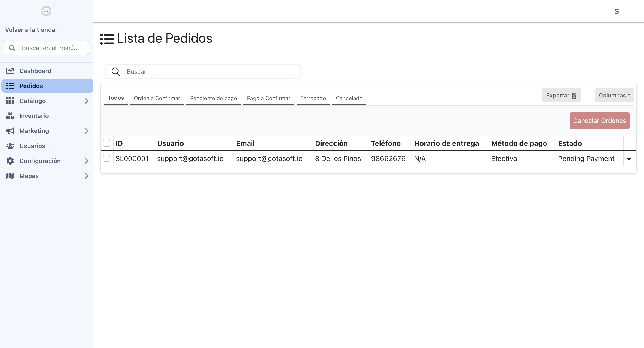Switch to Pendiente de pago tab
Screen dimensions: 644x348
click(213, 98)
